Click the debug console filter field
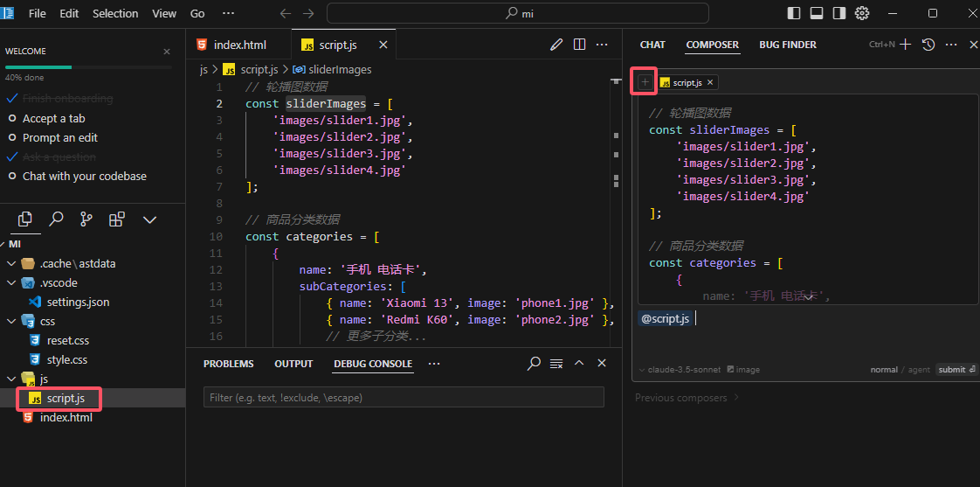The width and height of the screenshot is (980, 487). click(403, 398)
